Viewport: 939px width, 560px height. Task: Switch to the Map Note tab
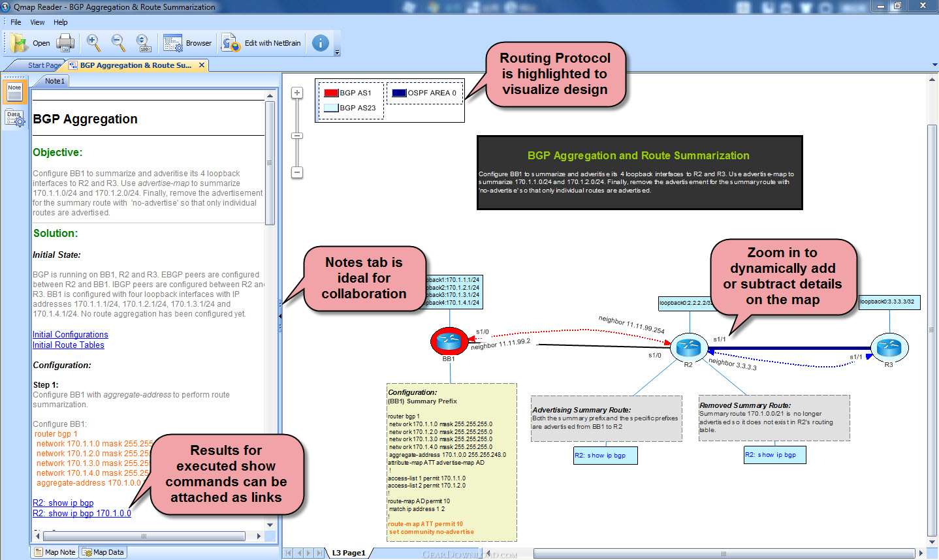tap(55, 552)
